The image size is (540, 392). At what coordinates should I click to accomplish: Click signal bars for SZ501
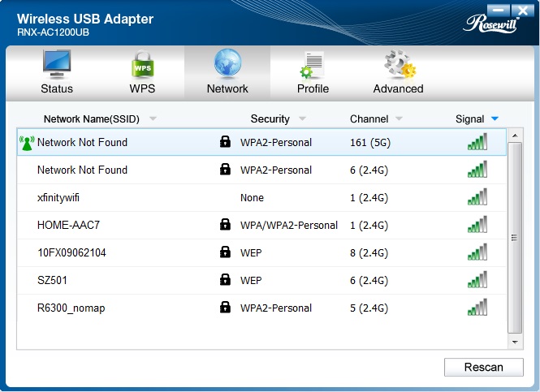(x=477, y=279)
